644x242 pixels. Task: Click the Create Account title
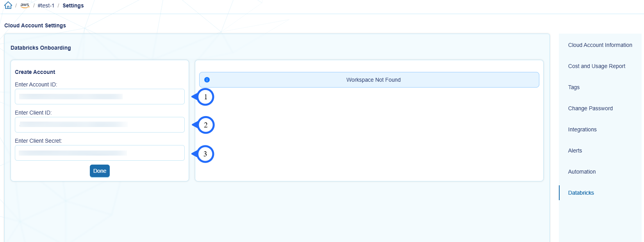click(x=35, y=72)
